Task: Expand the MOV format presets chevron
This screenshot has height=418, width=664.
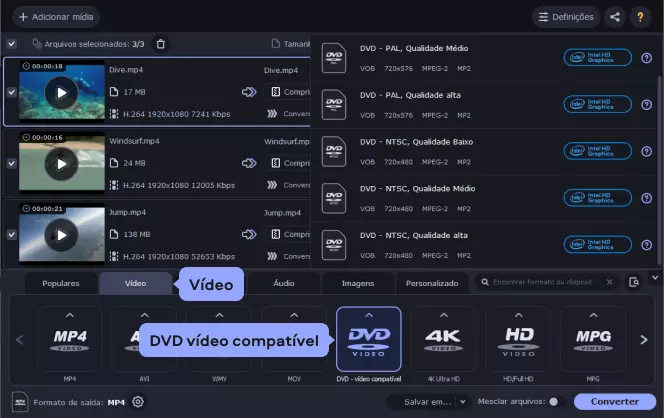Action: tap(294, 315)
